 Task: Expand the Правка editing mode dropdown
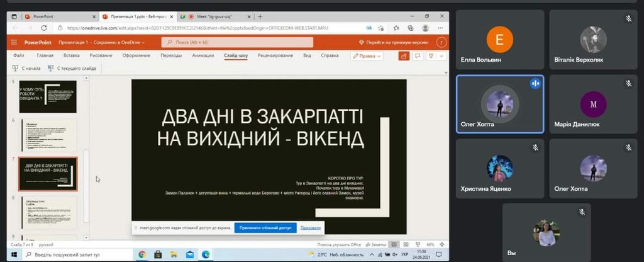[x=367, y=56]
